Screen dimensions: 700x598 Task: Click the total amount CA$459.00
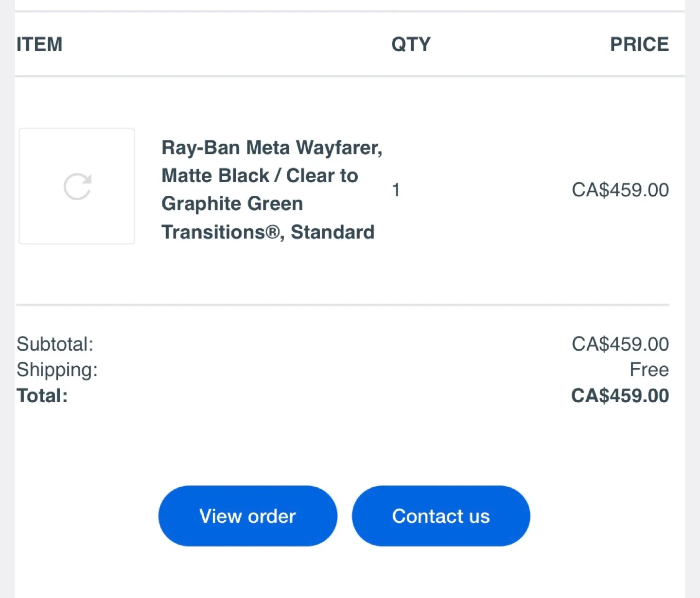(x=619, y=395)
